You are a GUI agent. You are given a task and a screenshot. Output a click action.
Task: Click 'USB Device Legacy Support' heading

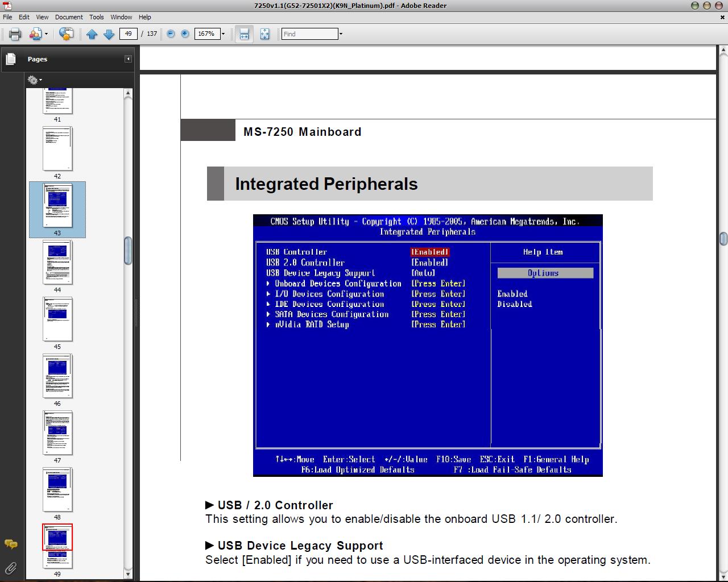(300, 546)
